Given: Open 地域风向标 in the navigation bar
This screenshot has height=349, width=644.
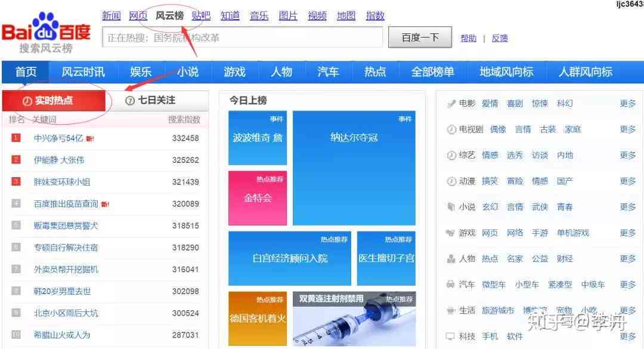Looking at the screenshot, I should pos(506,72).
